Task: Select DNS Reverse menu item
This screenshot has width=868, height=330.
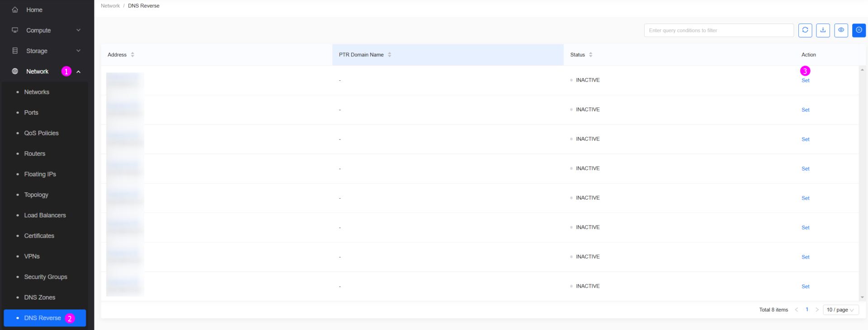Action: point(45,318)
